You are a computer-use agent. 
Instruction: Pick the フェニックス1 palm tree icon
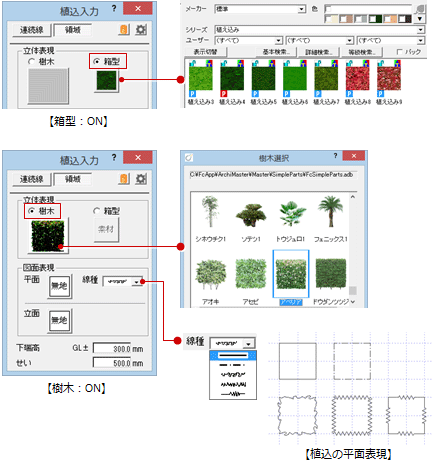(331, 212)
